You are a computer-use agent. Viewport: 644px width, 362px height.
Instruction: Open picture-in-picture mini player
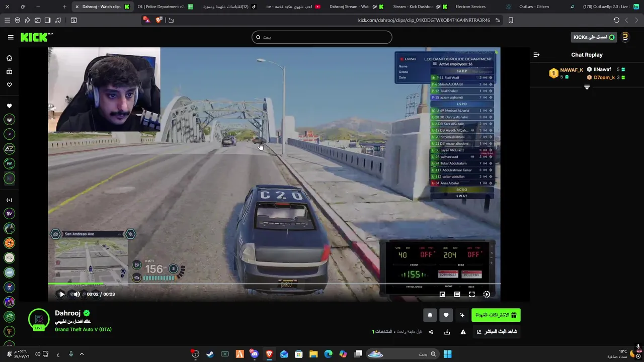coord(442,294)
